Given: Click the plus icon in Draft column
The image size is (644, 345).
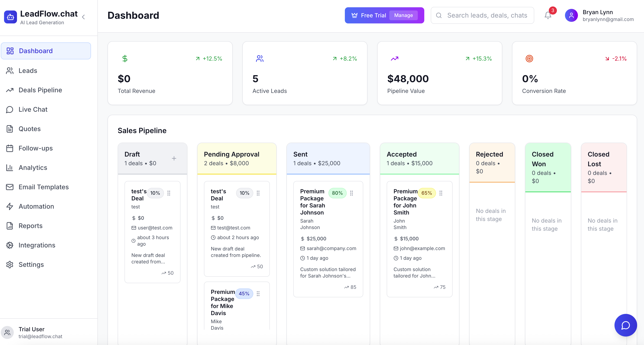Looking at the screenshot, I should [174, 158].
